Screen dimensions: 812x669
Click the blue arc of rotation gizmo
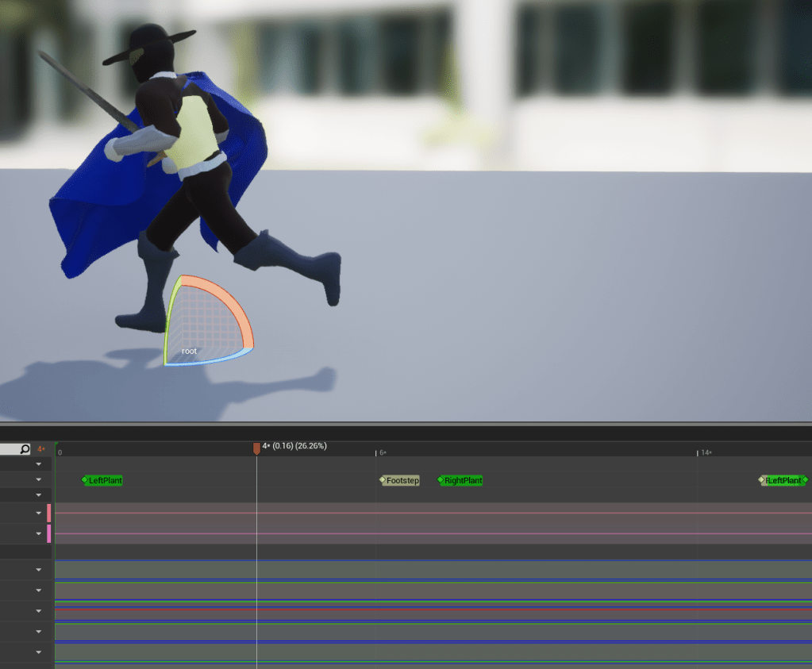click(x=210, y=360)
